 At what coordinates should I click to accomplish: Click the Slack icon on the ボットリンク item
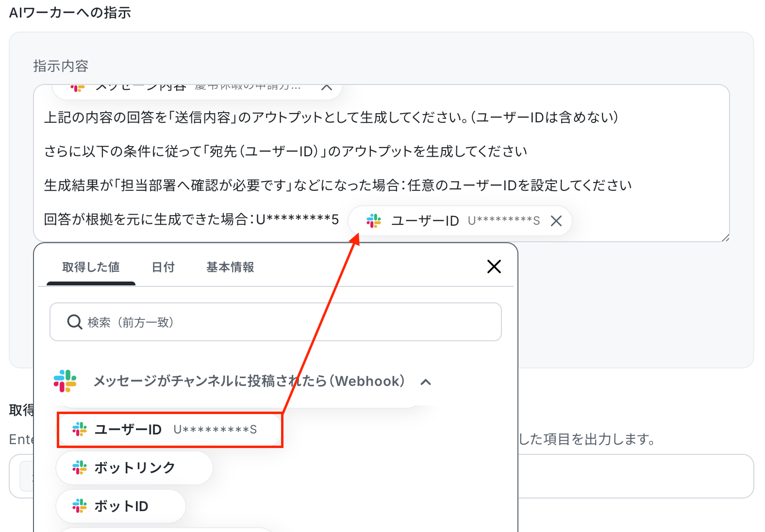pos(80,468)
